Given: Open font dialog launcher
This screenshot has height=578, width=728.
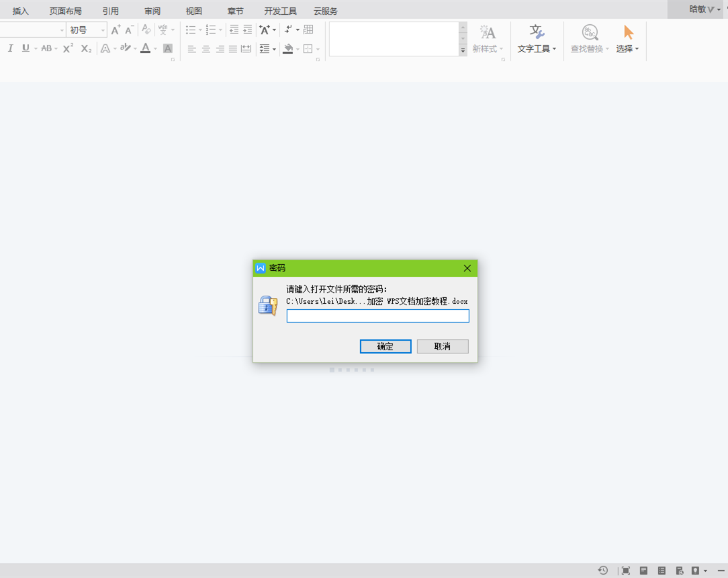Looking at the screenshot, I should [x=173, y=59].
